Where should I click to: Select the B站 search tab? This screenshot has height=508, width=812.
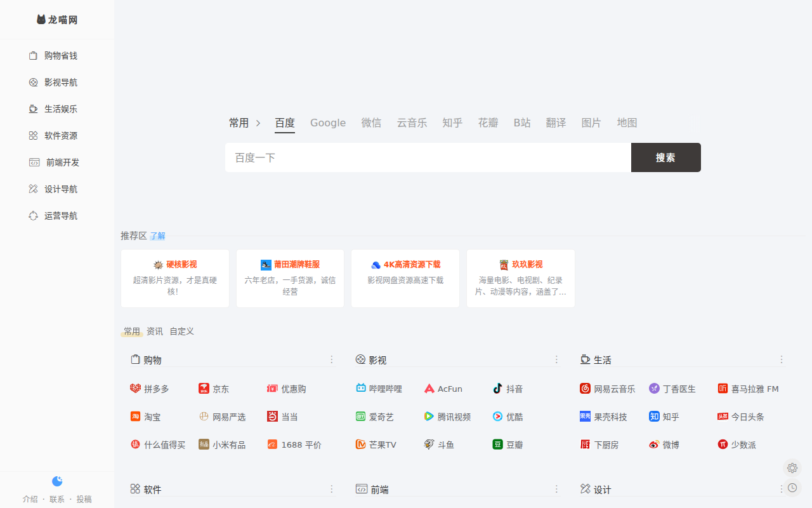pos(522,123)
